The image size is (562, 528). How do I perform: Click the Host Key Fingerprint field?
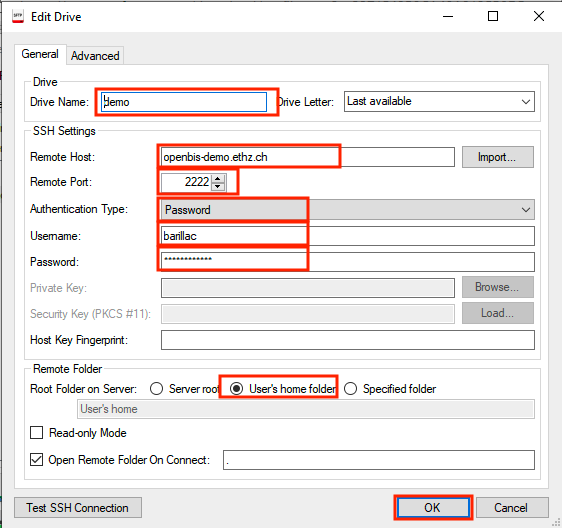coord(348,340)
